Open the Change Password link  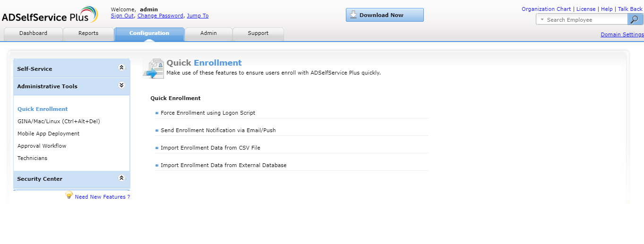160,16
